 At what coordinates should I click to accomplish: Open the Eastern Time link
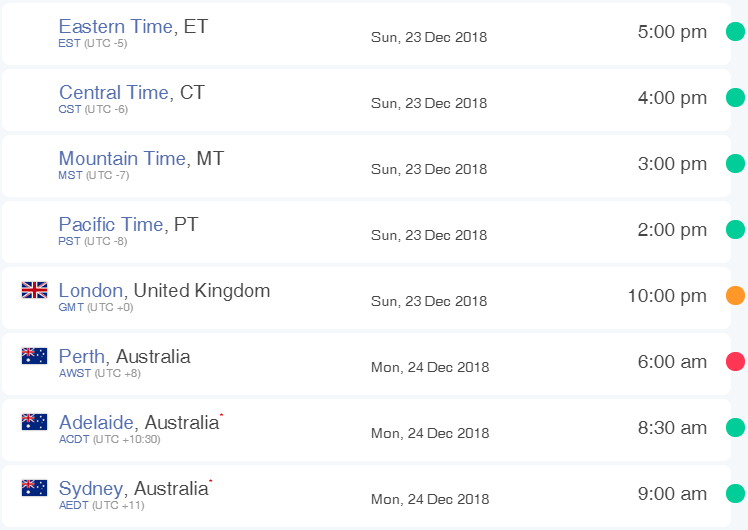(115, 26)
